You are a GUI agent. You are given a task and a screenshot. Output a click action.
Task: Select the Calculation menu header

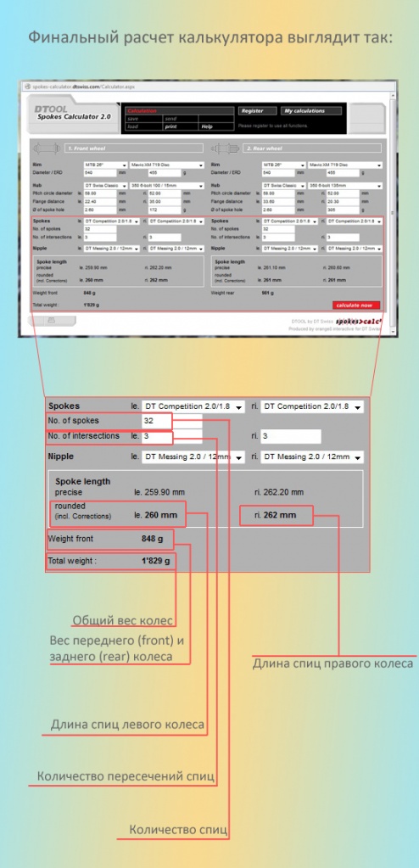[142, 110]
